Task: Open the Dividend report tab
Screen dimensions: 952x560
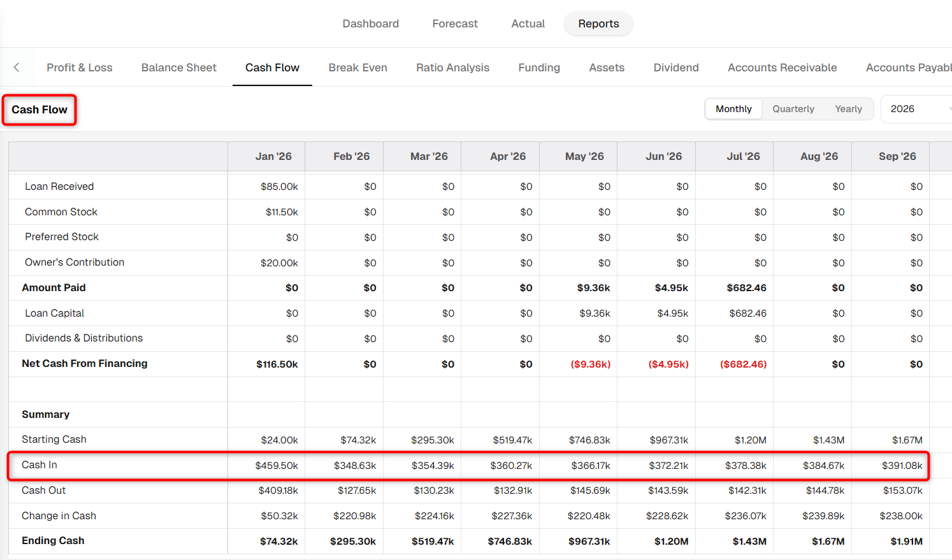Action: [x=676, y=68]
